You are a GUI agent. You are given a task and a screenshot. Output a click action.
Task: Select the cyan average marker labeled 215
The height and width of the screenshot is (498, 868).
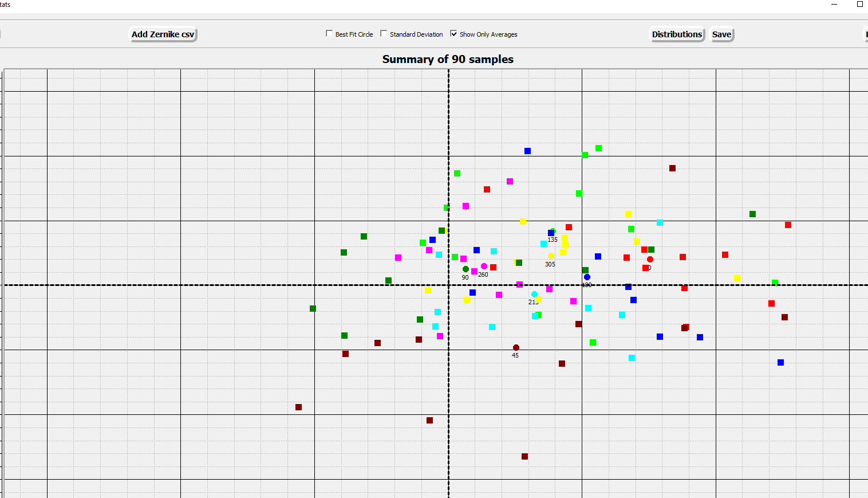coord(535,294)
